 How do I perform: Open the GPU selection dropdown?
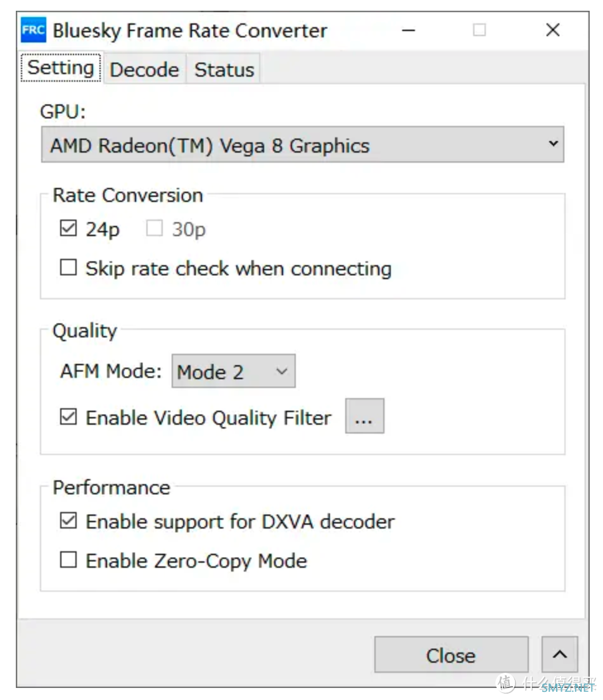[x=302, y=145]
